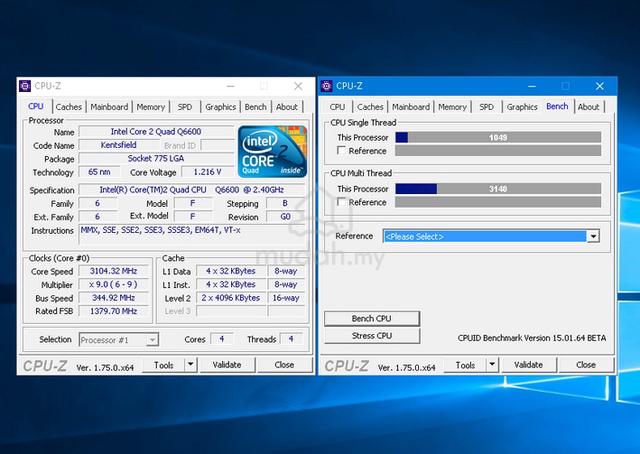This screenshot has width=640, height=454.
Task: Open Caches tab in right window
Action: click(370, 107)
